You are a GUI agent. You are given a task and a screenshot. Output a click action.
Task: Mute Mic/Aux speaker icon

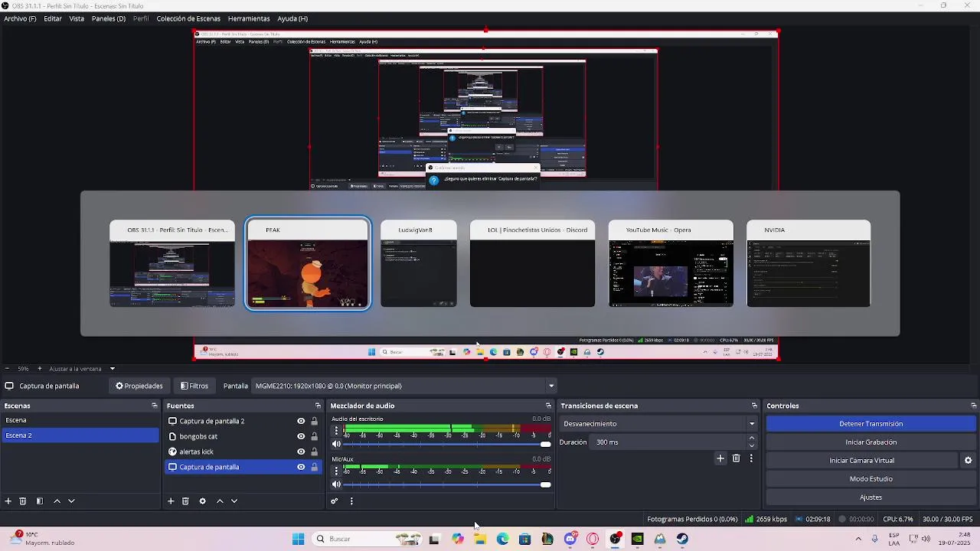(x=336, y=484)
